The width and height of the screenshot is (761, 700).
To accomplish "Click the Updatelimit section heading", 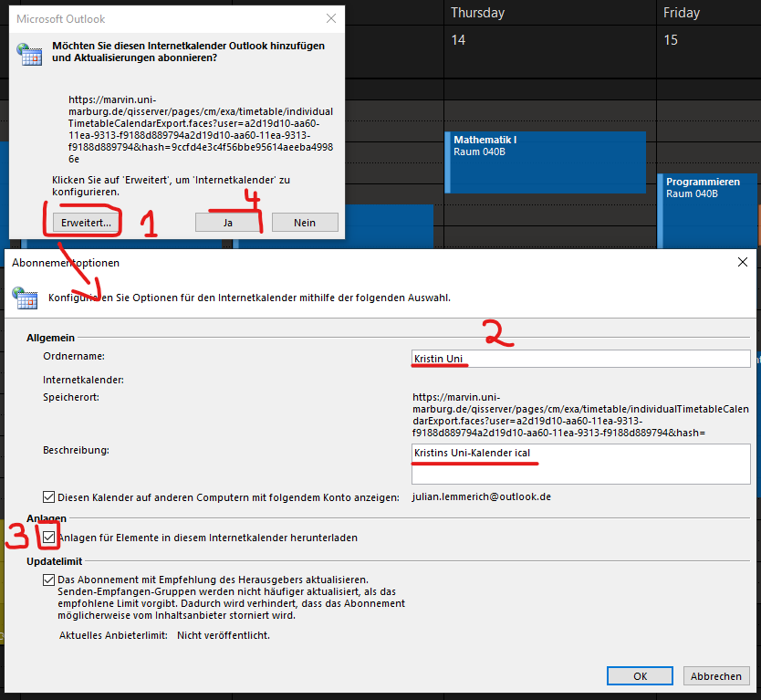I will [55, 561].
